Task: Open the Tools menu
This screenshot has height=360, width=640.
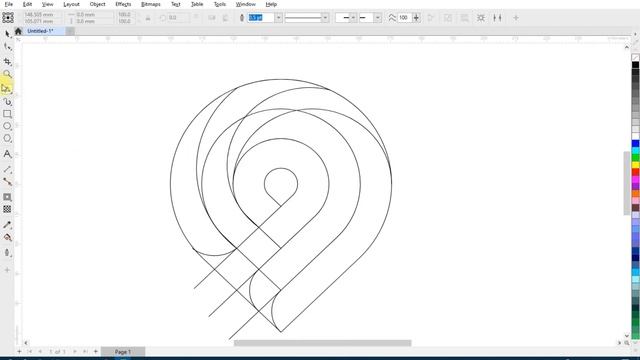Action: (x=220, y=4)
